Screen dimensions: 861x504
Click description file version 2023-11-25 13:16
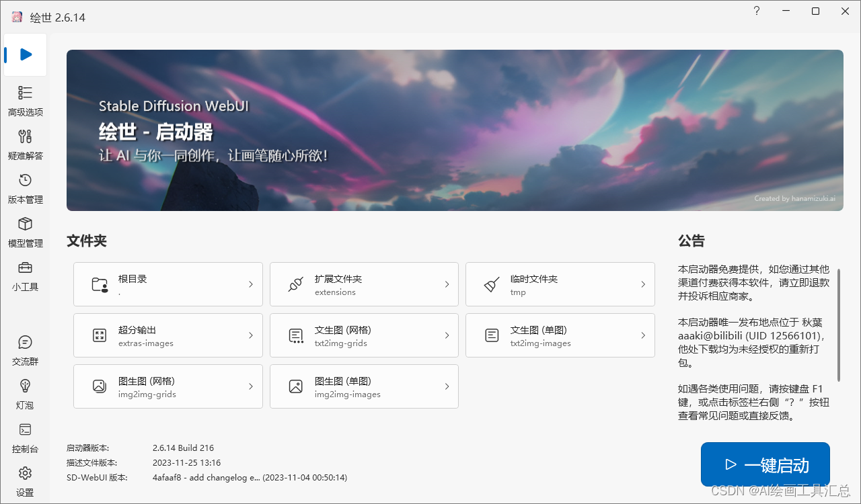(x=186, y=462)
